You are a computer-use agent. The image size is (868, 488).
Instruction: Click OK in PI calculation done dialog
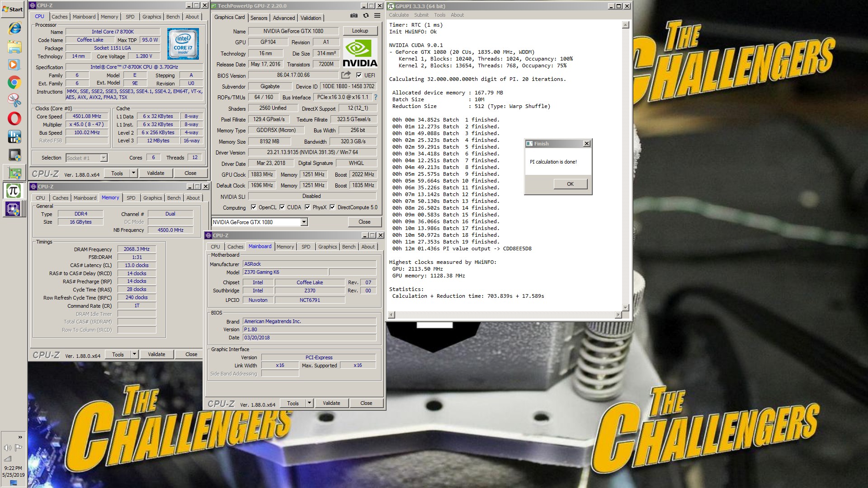coord(570,184)
